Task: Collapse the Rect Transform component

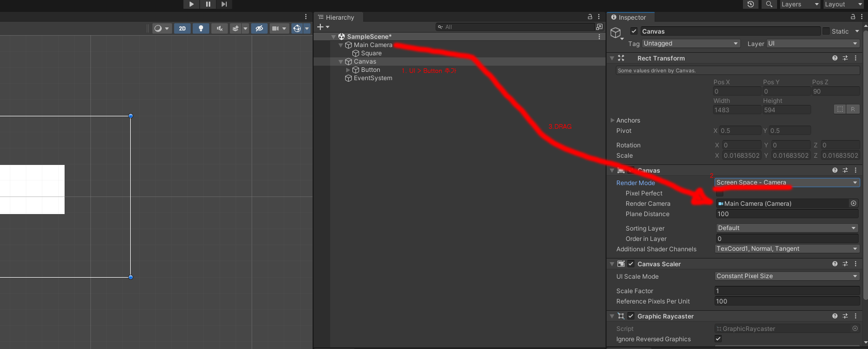Action: [x=612, y=58]
